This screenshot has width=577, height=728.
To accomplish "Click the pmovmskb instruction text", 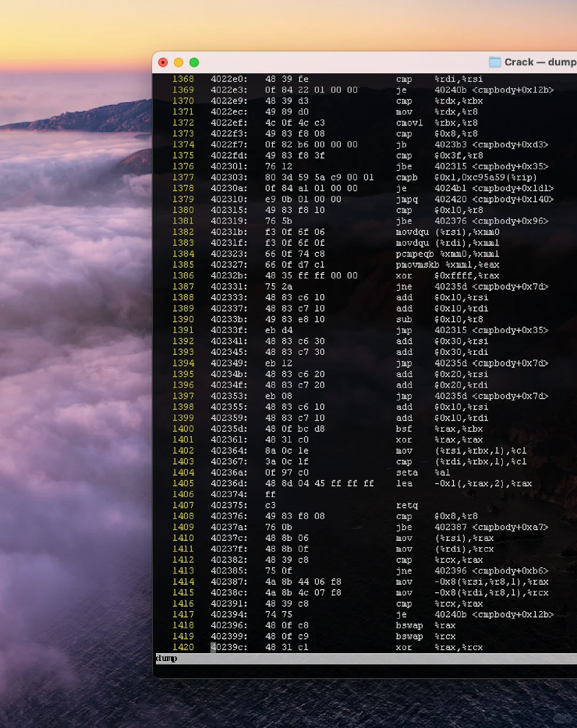I will click(x=417, y=265).
